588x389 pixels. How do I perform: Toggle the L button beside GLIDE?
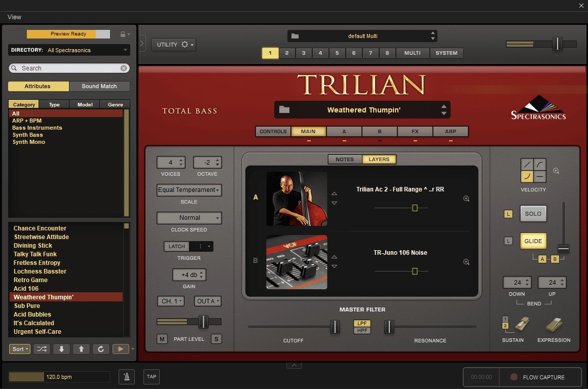point(508,241)
